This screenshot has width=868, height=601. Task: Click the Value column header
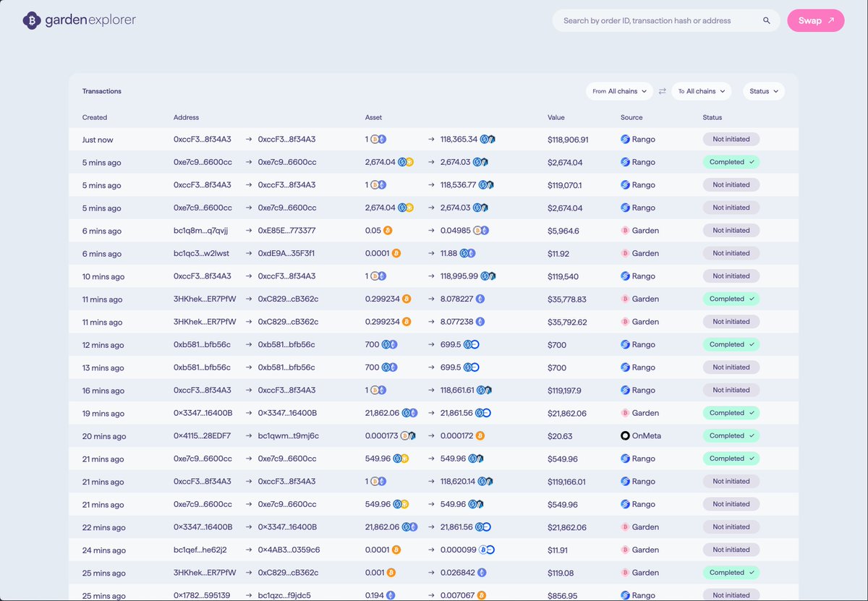tap(556, 117)
